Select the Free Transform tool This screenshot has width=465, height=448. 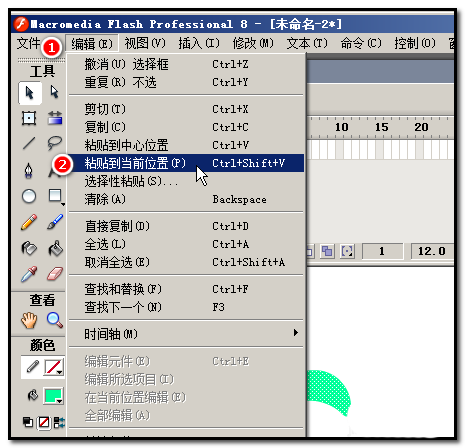click(x=29, y=118)
